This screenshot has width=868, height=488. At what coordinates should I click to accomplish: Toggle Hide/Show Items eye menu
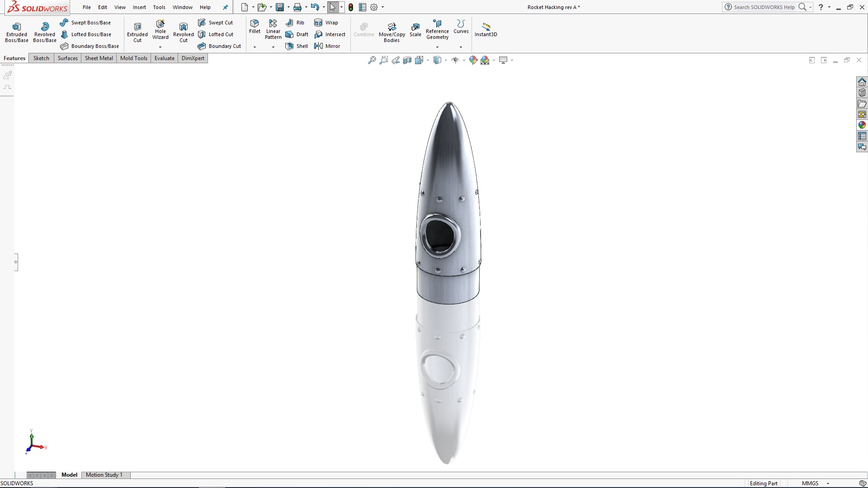455,60
